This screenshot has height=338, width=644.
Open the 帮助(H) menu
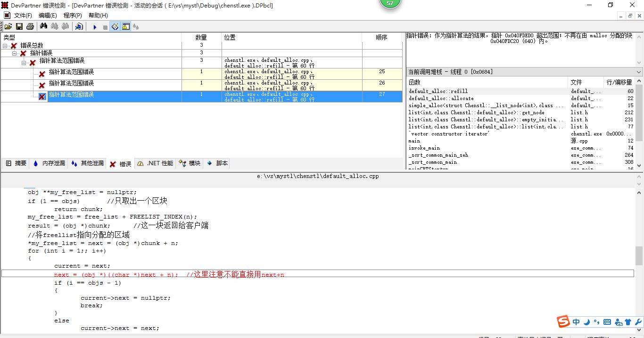98,16
